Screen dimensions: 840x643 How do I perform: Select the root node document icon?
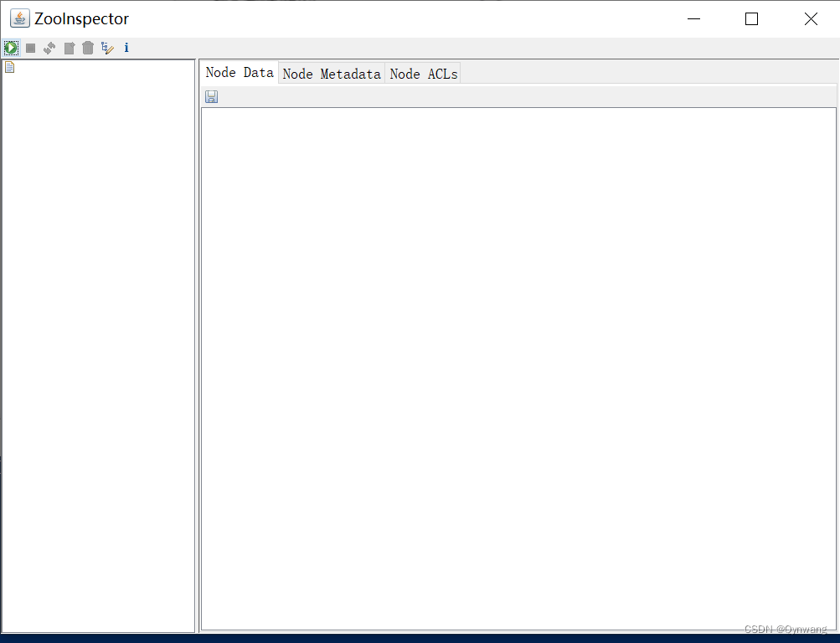click(x=10, y=67)
